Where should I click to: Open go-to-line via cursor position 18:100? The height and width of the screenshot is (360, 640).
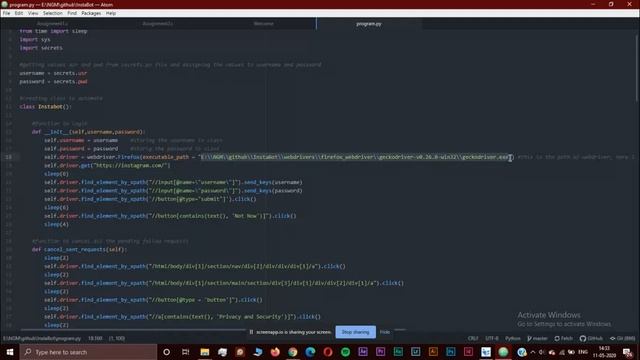[95, 338]
